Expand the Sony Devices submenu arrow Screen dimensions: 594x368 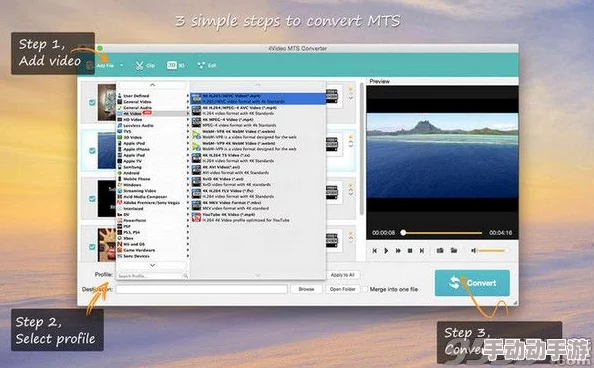click(188, 256)
